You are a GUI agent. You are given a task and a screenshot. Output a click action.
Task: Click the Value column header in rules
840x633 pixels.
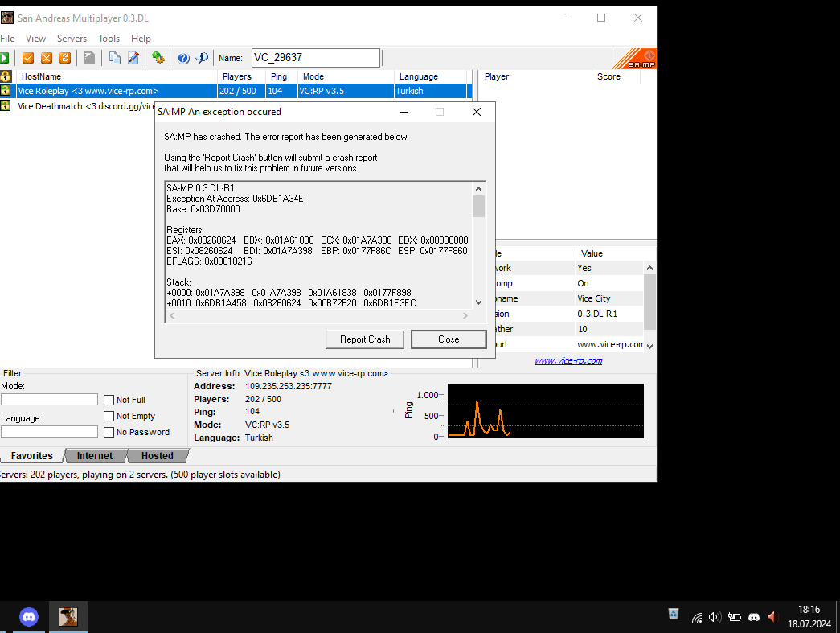[x=609, y=253]
